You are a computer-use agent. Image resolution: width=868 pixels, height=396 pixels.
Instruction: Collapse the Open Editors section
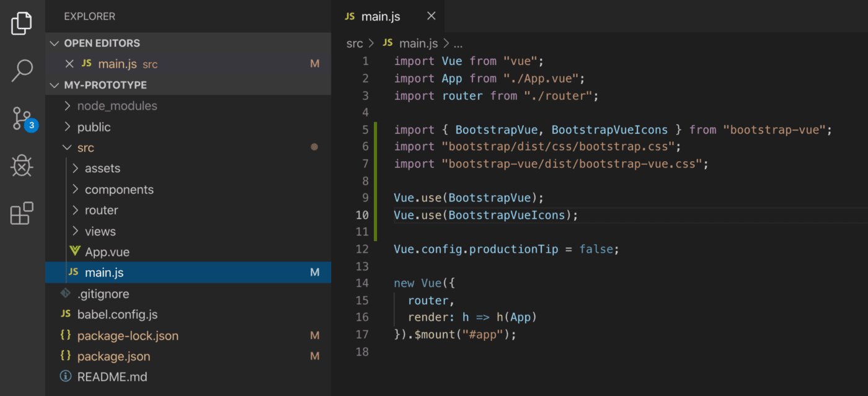[102, 43]
